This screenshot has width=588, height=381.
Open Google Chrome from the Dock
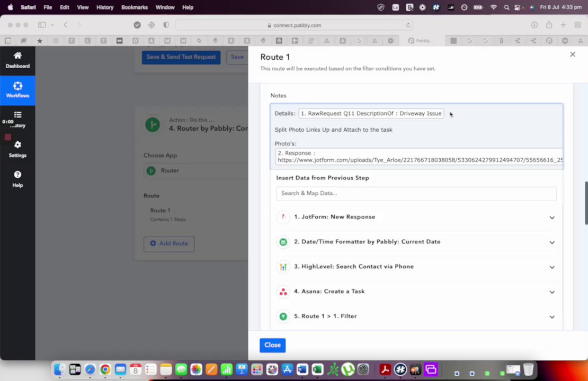coord(105,370)
